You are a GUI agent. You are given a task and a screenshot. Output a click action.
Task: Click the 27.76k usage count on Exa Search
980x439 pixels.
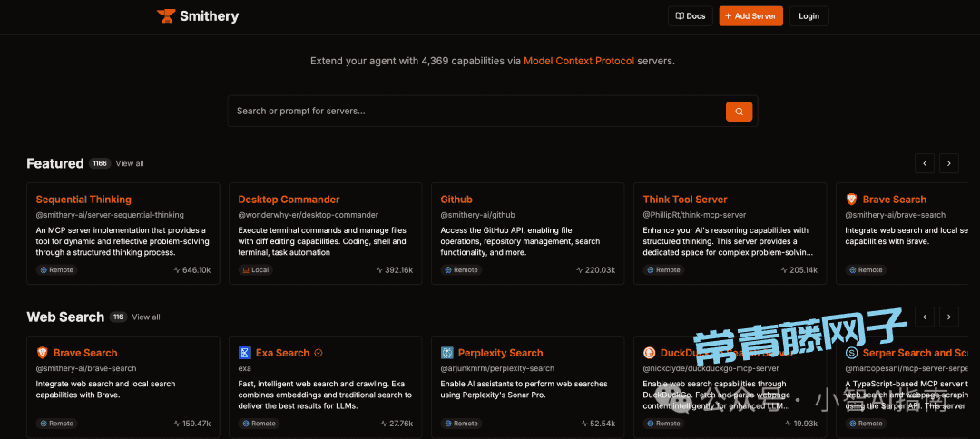pos(397,424)
